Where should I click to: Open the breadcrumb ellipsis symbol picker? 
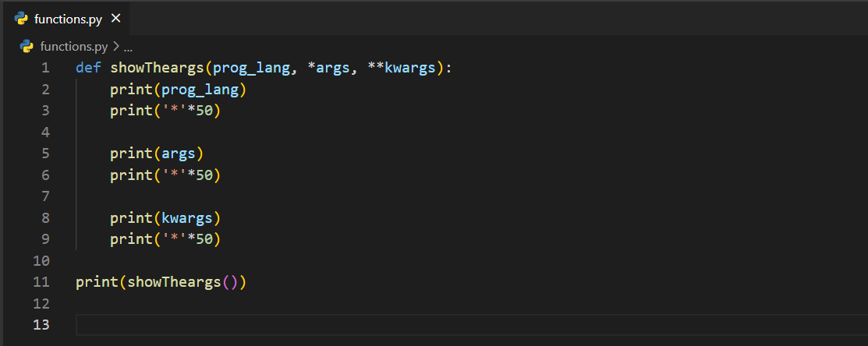[x=129, y=46]
